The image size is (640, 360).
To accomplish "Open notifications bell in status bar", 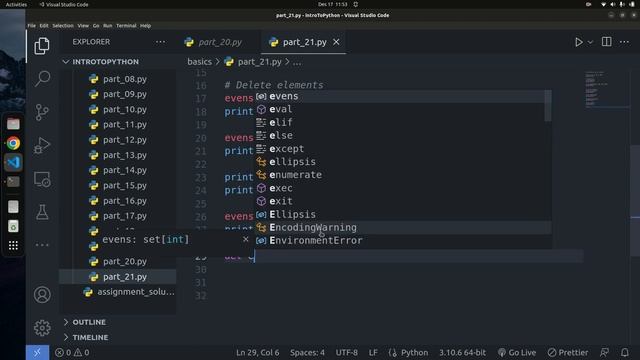I will [x=624, y=353].
